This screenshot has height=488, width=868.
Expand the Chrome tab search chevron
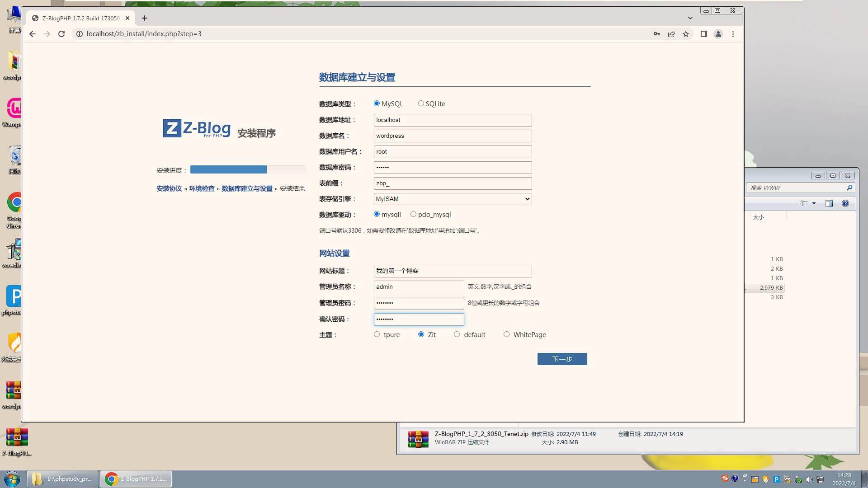690,18
